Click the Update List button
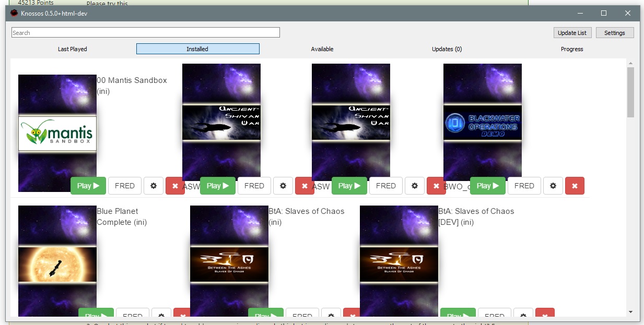 click(x=572, y=33)
